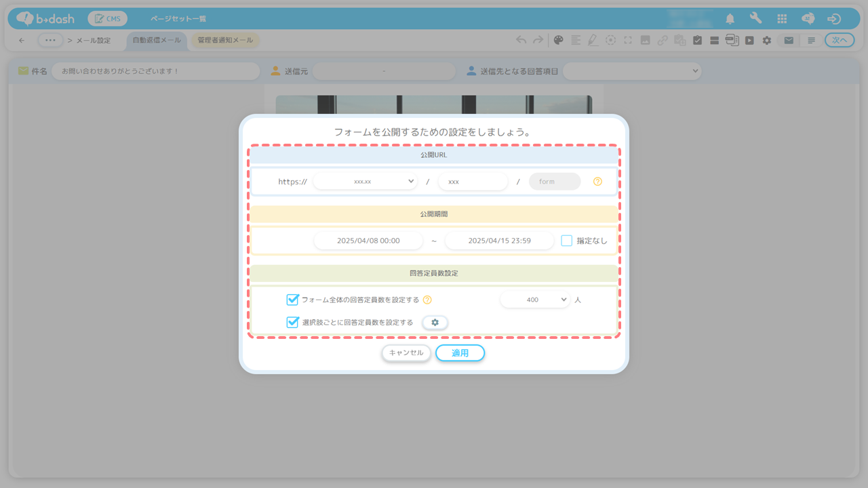Click the 件名 subject field
Image resolution: width=868 pixels, height=488 pixels.
click(155, 71)
